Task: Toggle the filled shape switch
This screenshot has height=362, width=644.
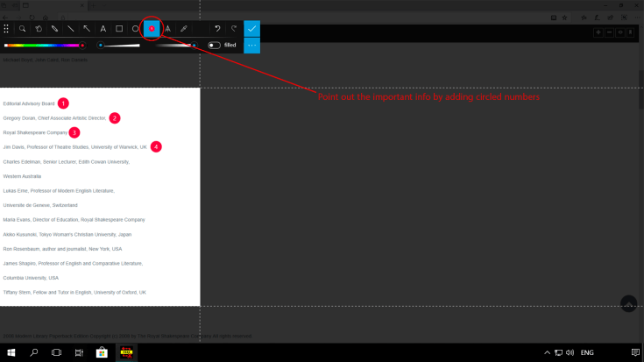Action: coord(214,45)
